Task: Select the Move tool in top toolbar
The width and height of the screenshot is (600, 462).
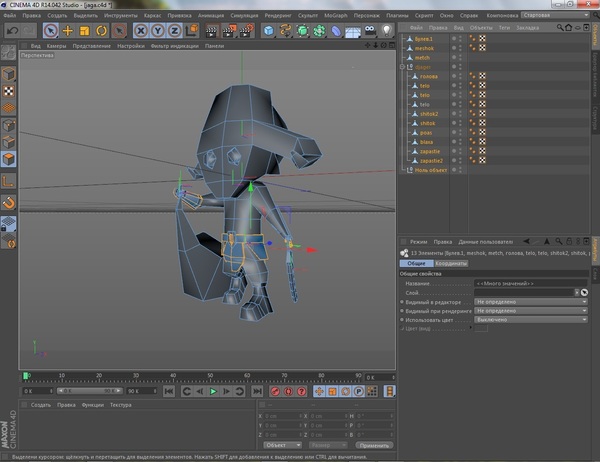Action: [68, 31]
